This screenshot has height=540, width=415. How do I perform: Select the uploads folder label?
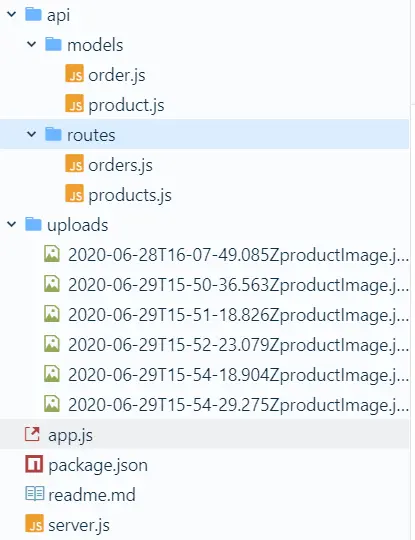tap(77, 225)
